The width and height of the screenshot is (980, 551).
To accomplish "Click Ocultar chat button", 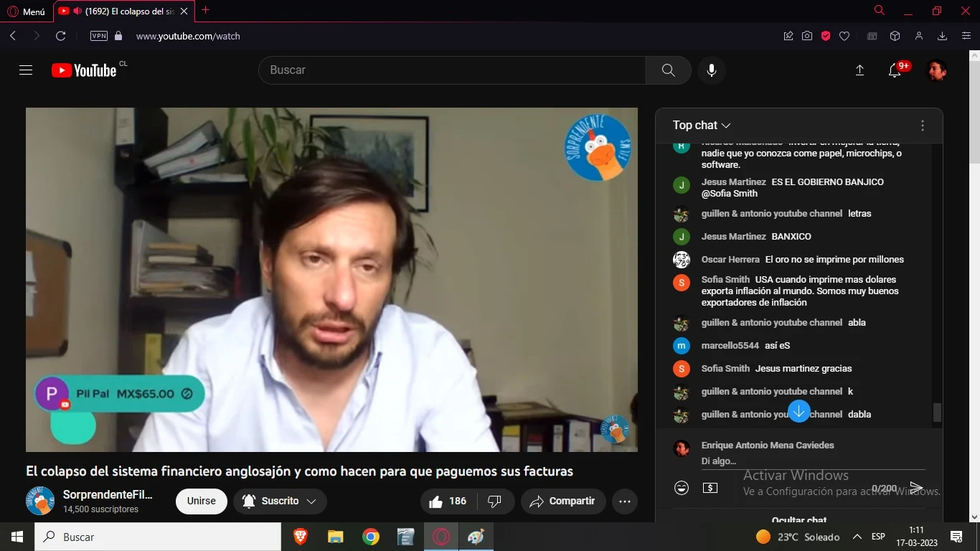I will pos(799,519).
